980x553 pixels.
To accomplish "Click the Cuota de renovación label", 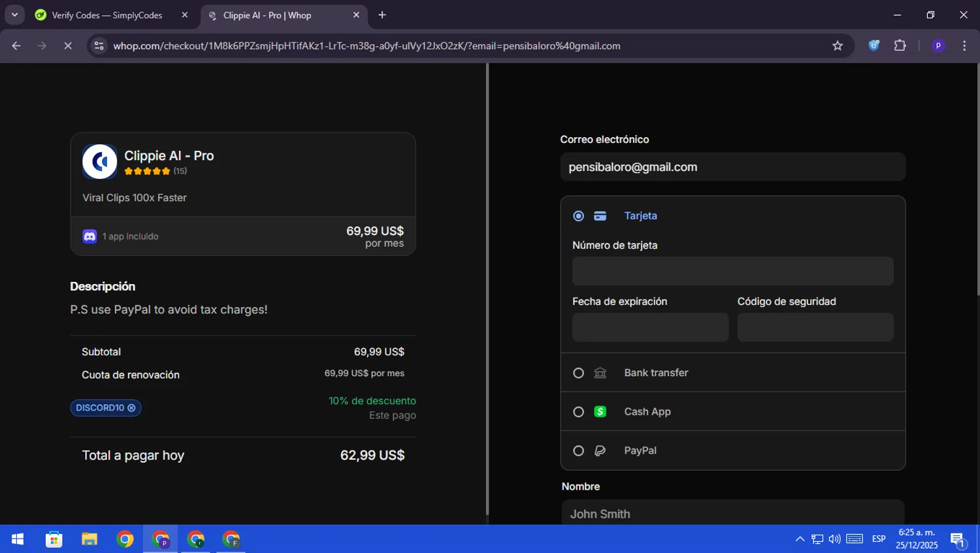I will tap(131, 375).
